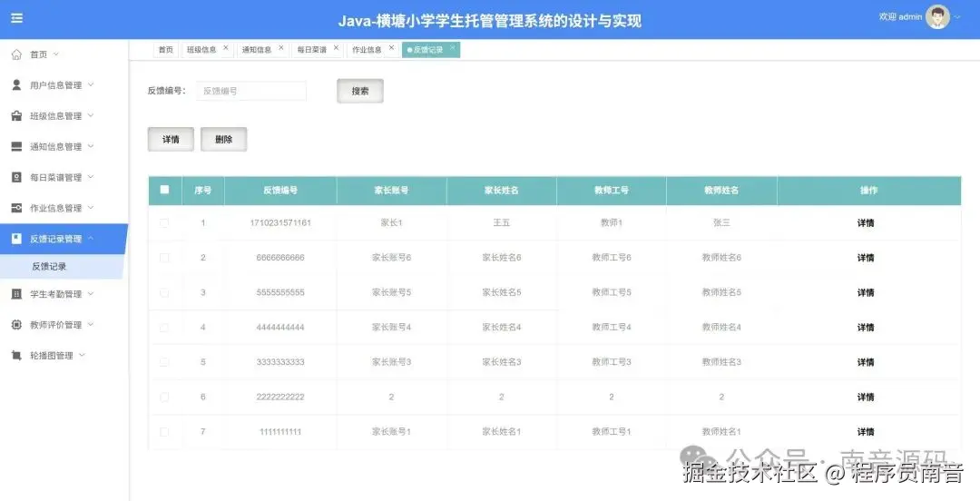Expand 用户信息管理 menu chevron

(91, 84)
